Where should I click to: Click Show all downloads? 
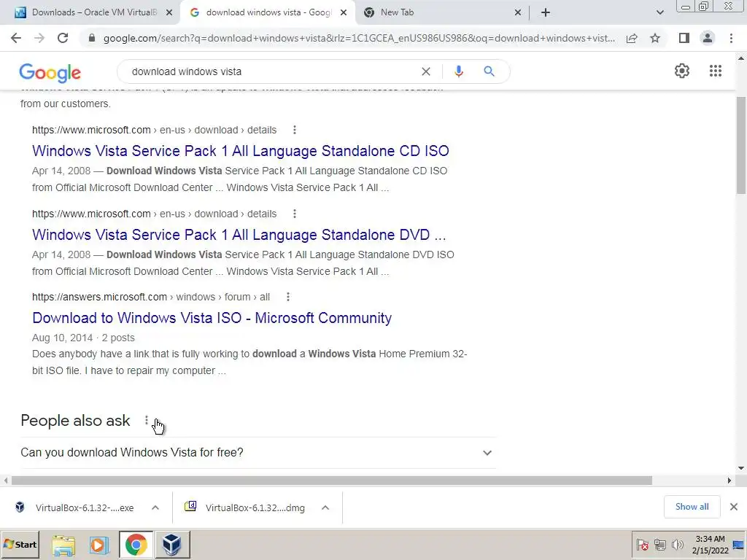692,507
